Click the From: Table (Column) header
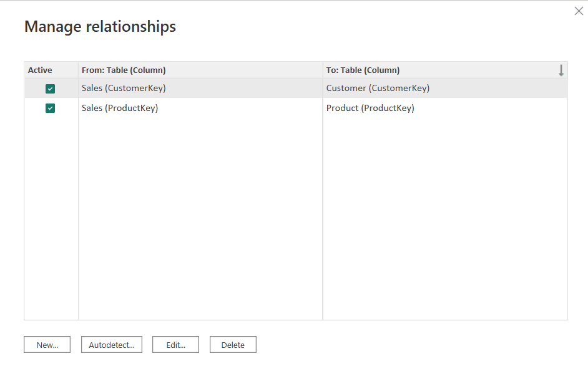 tap(124, 70)
